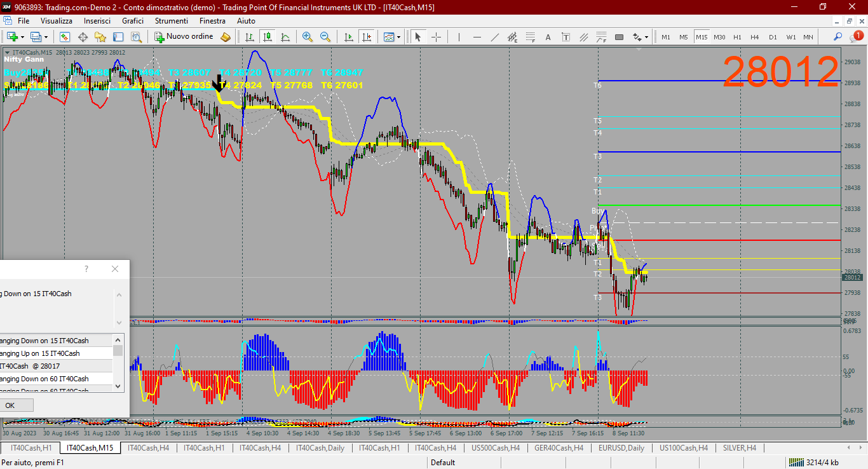Screen dimensions: 868x469
Task: Open Data Window crosshair-circle icon
Action: (x=83, y=37)
